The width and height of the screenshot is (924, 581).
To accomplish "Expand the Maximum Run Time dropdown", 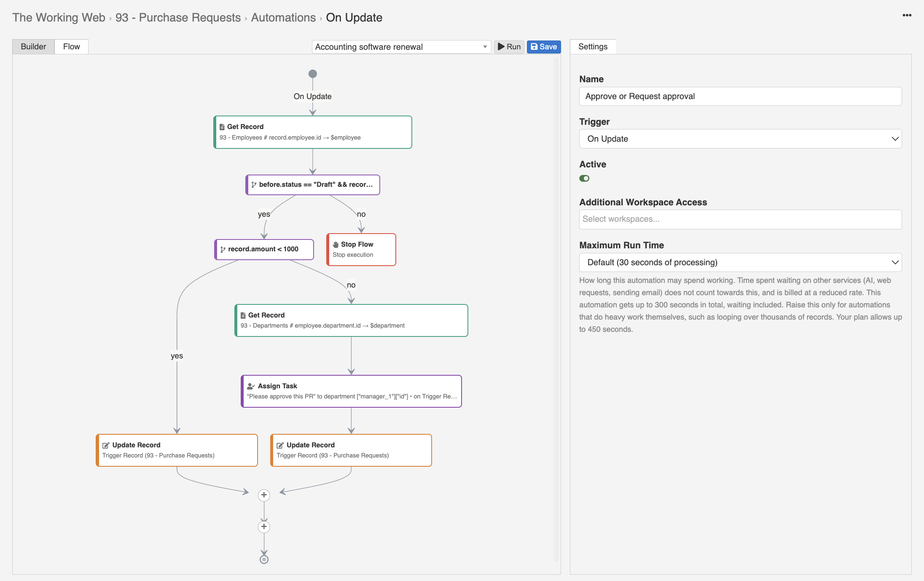I will [740, 262].
